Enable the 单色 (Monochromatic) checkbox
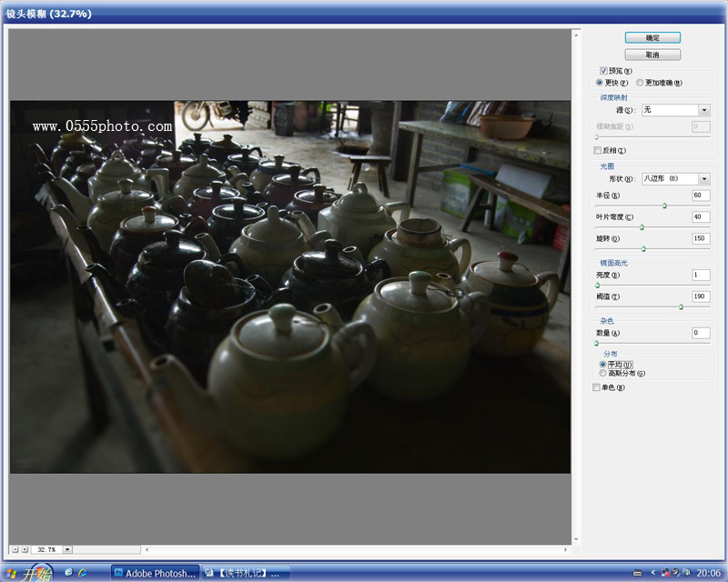This screenshot has height=582, width=728. click(x=597, y=387)
